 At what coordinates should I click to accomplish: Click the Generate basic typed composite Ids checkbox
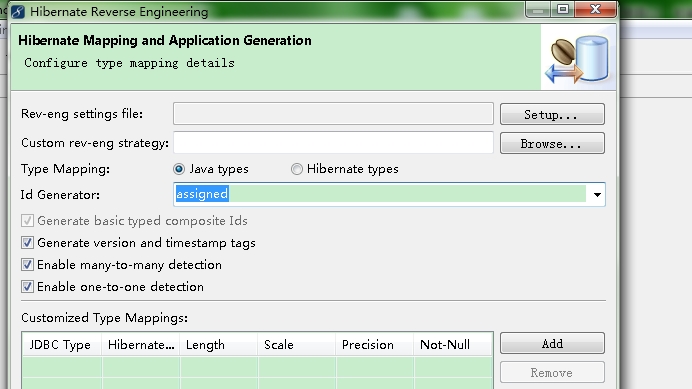[27, 221]
